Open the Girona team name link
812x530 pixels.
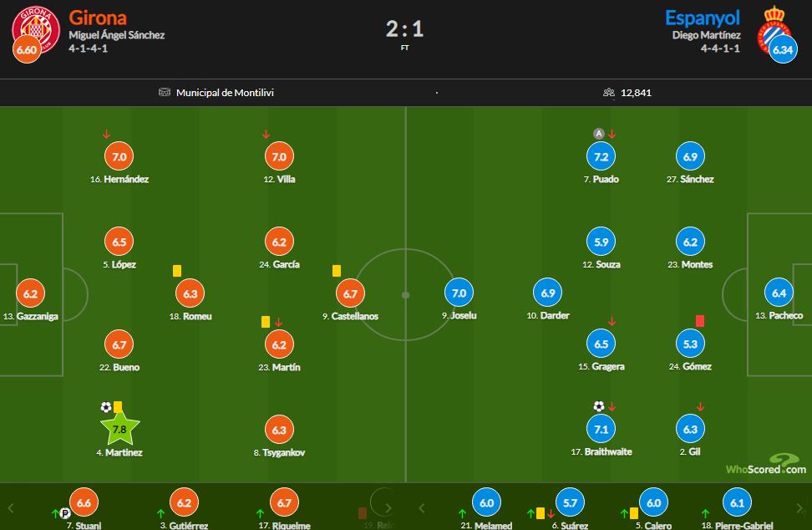point(98,18)
